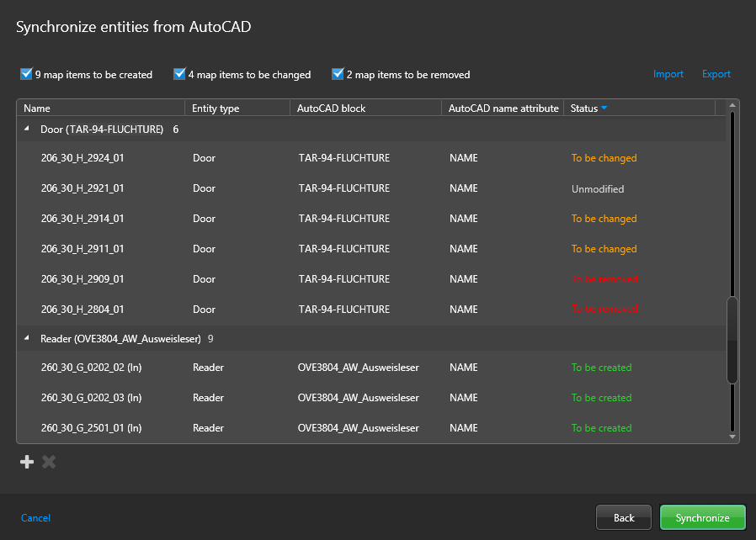Collapse the Door (TAR-94-FLUCHTURE) group

point(26,130)
